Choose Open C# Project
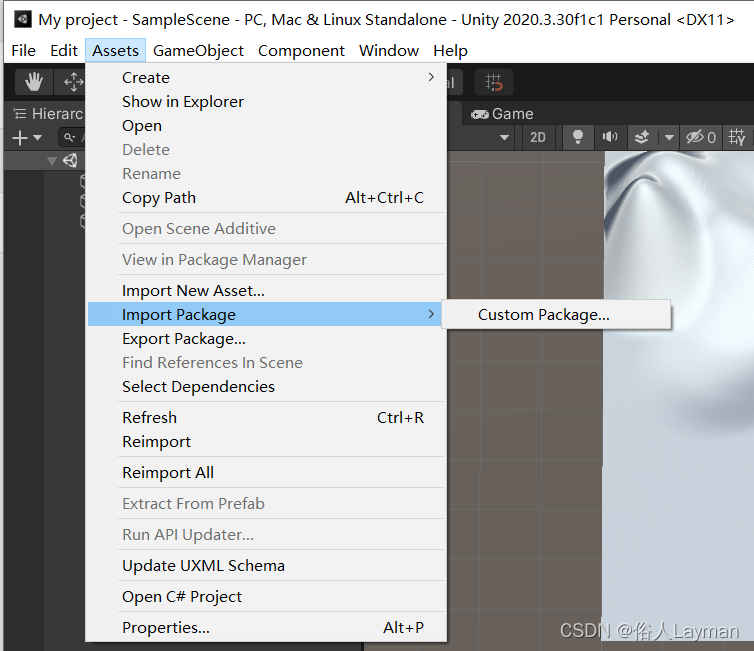Screen dimensions: 754x651 [264, 597]
